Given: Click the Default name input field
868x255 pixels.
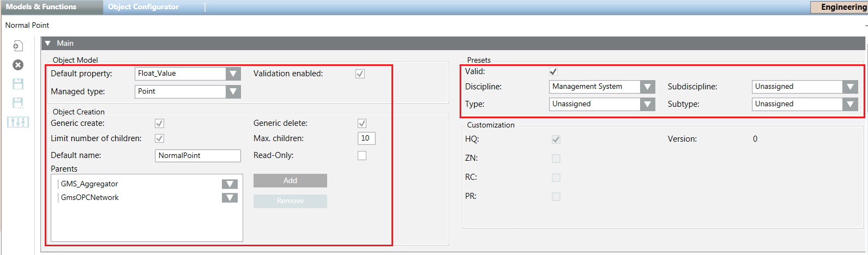Looking at the screenshot, I should pyautogui.click(x=197, y=156).
